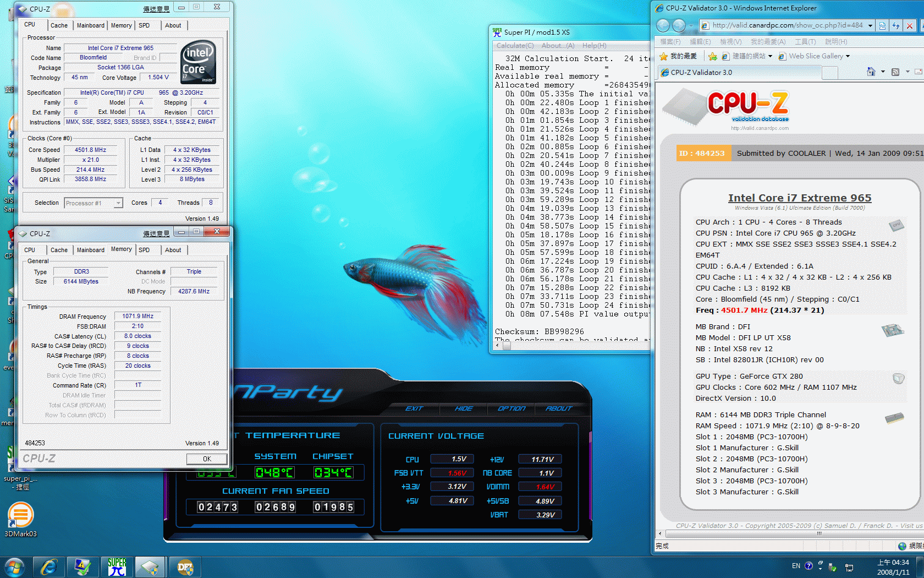
Task: Click OPTION in the DFI monitoring panel
Action: pyautogui.click(x=512, y=408)
